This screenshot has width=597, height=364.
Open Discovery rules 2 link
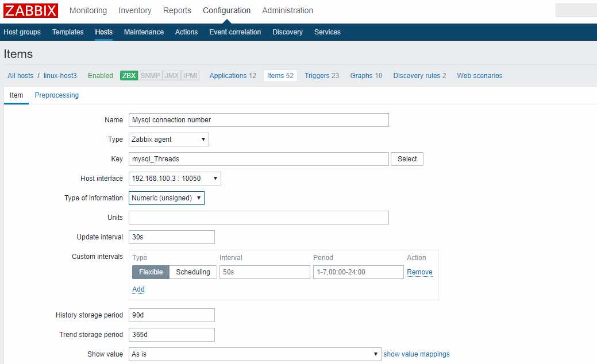point(419,76)
